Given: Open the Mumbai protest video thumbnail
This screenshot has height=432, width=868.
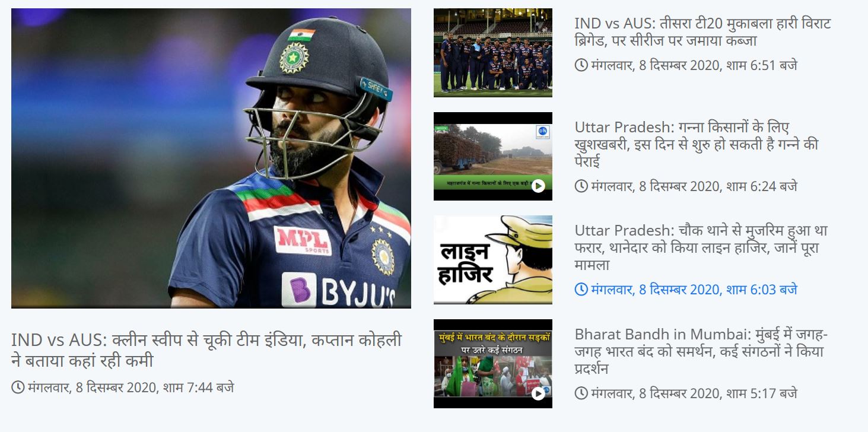Looking at the screenshot, I should [493, 363].
